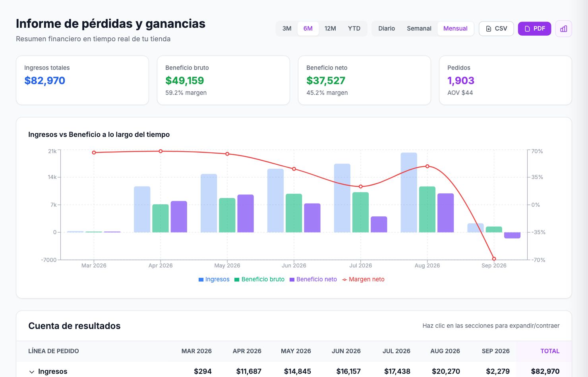Click the Aug 2026 Ingresos bar

click(x=409, y=192)
